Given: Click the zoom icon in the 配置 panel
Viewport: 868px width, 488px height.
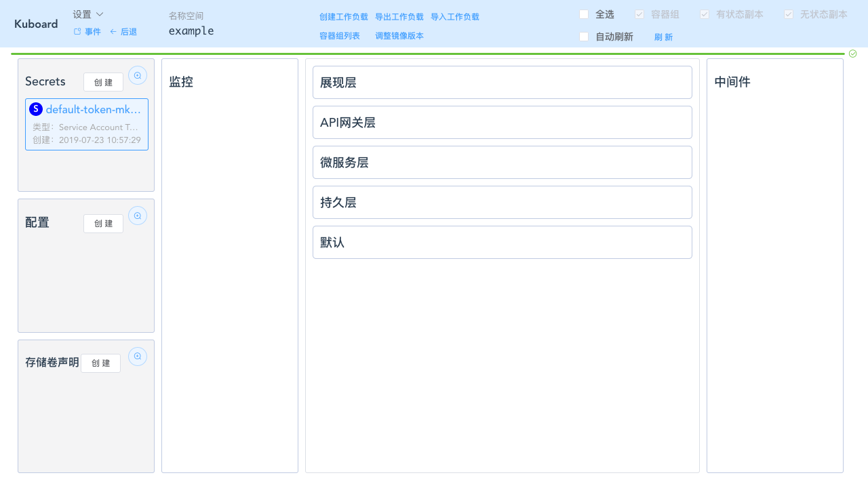Looking at the screenshot, I should [138, 216].
